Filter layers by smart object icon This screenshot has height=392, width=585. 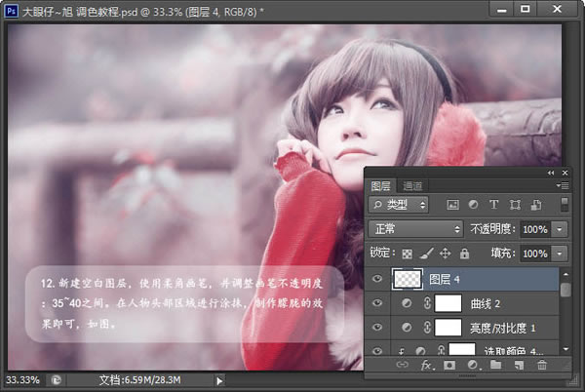(536, 205)
